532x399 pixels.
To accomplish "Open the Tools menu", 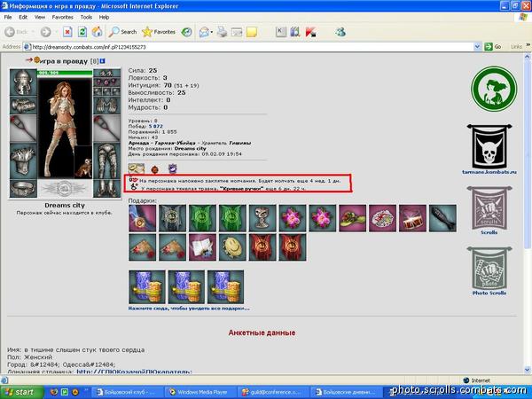I will 86,17.
